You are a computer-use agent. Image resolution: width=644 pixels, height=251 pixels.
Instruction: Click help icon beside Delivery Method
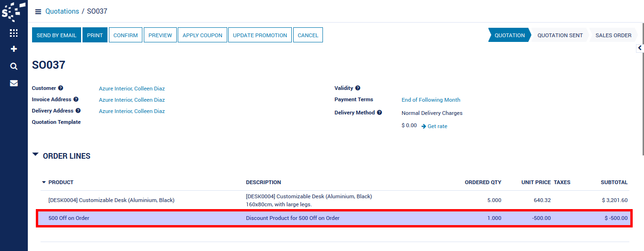coord(380,113)
